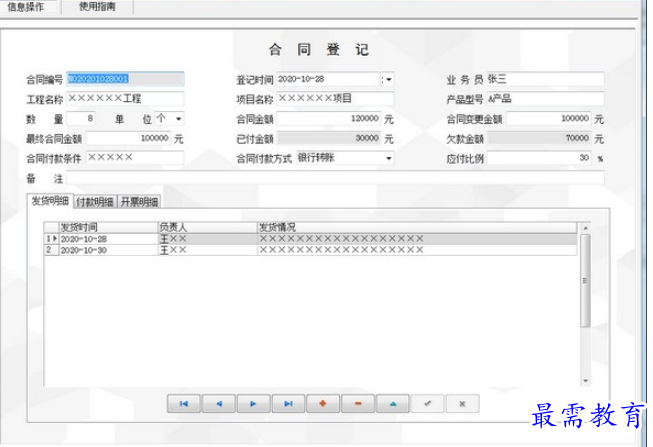
Task: Click the 工程名称 input field
Action: (x=125, y=99)
